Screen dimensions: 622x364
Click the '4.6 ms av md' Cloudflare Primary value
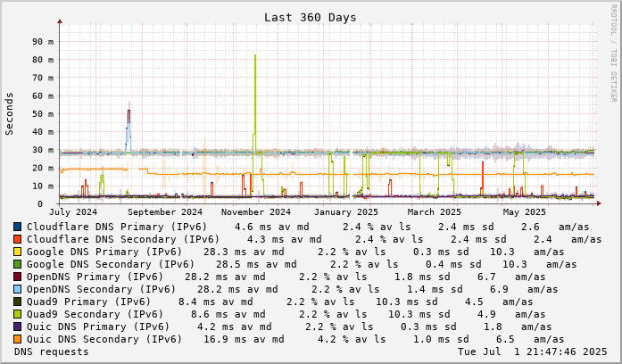click(271, 227)
